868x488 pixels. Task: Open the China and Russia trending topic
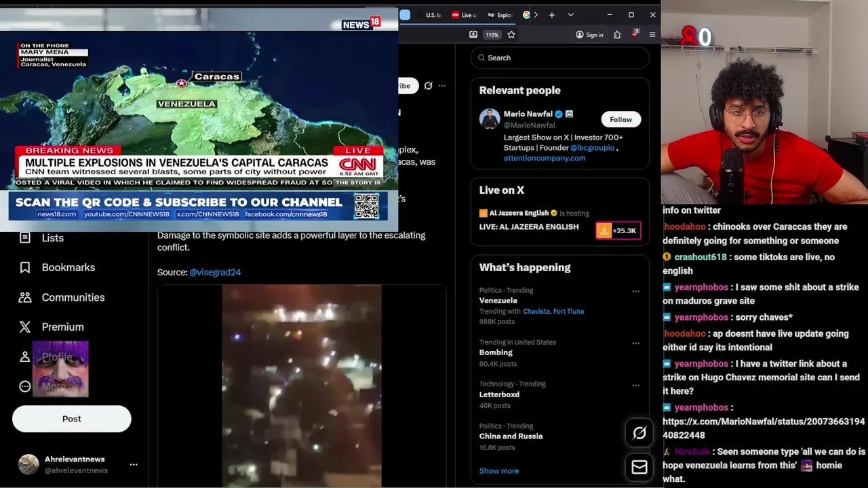coord(511,436)
